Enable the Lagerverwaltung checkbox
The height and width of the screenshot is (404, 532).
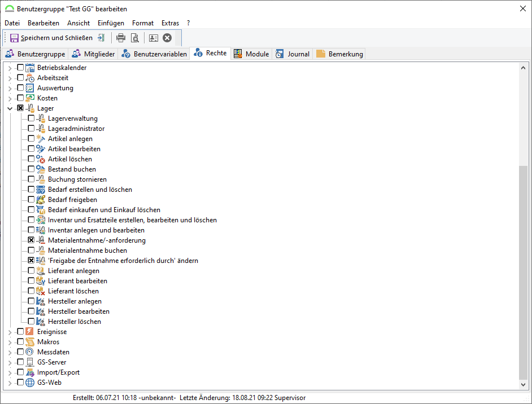tap(31, 118)
